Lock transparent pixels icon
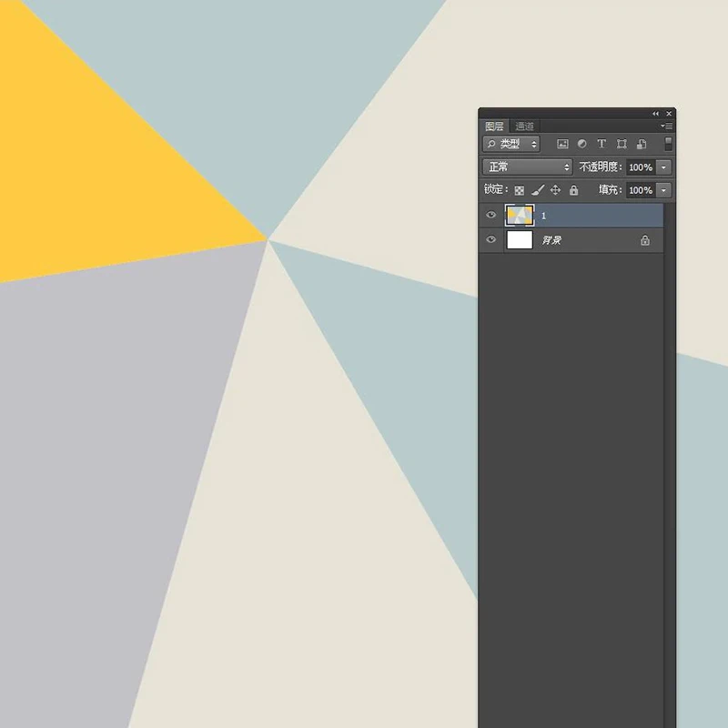The height and width of the screenshot is (728, 728). [519, 190]
